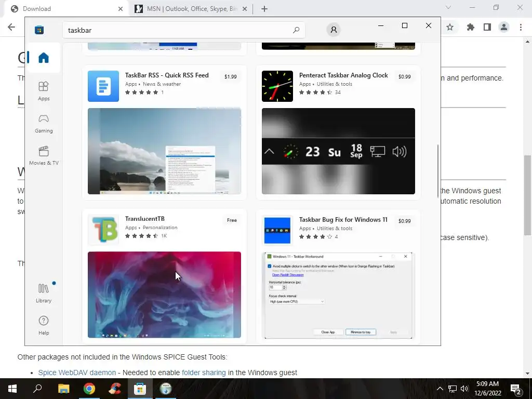Open Movies & TV in Store sidebar

coord(44,156)
